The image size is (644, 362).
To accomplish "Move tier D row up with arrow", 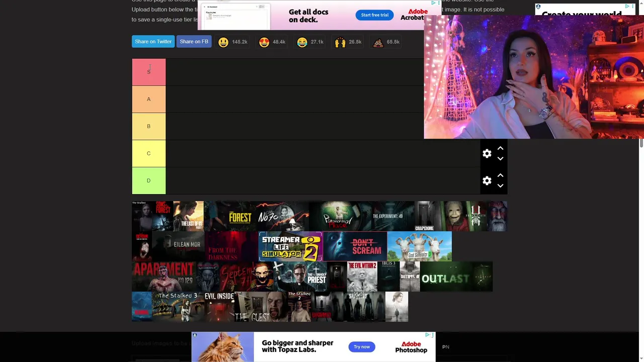I will [x=500, y=175].
